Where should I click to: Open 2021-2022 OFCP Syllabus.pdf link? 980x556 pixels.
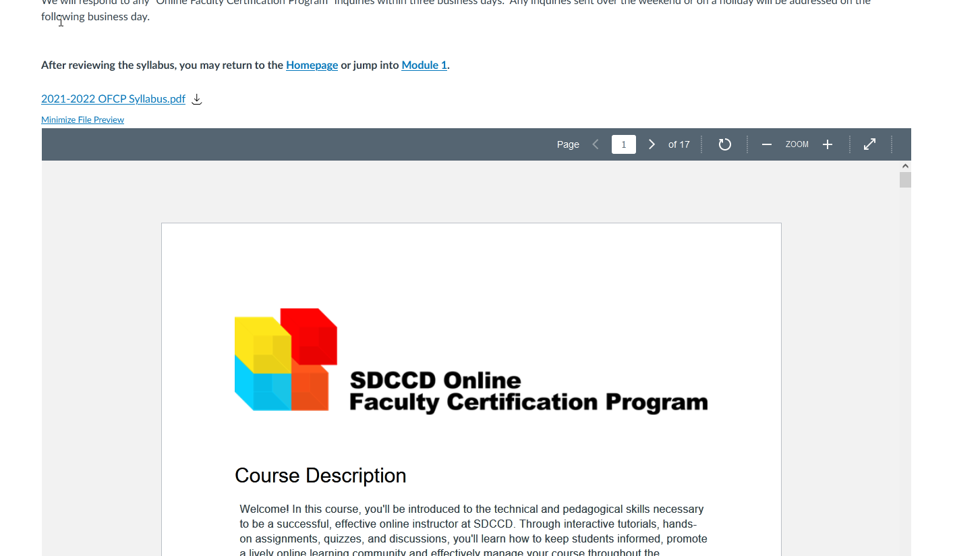113,99
